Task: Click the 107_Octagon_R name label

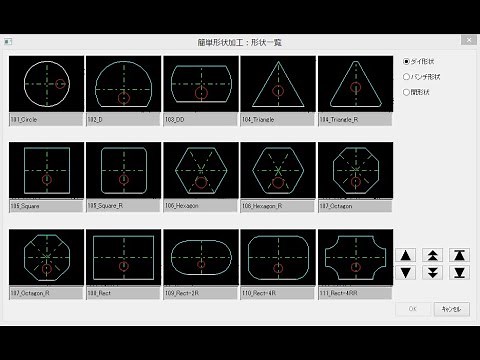Action: coord(46,293)
